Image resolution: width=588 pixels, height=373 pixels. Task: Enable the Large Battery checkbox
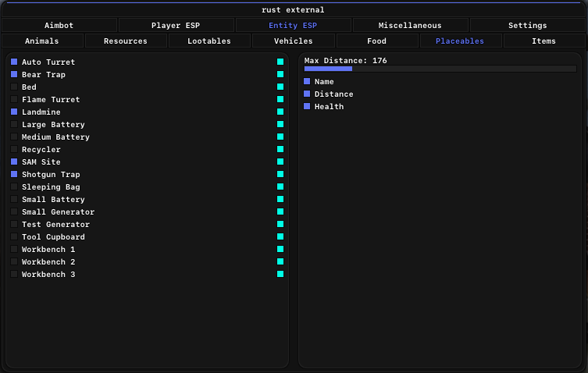[x=14, y=124]
